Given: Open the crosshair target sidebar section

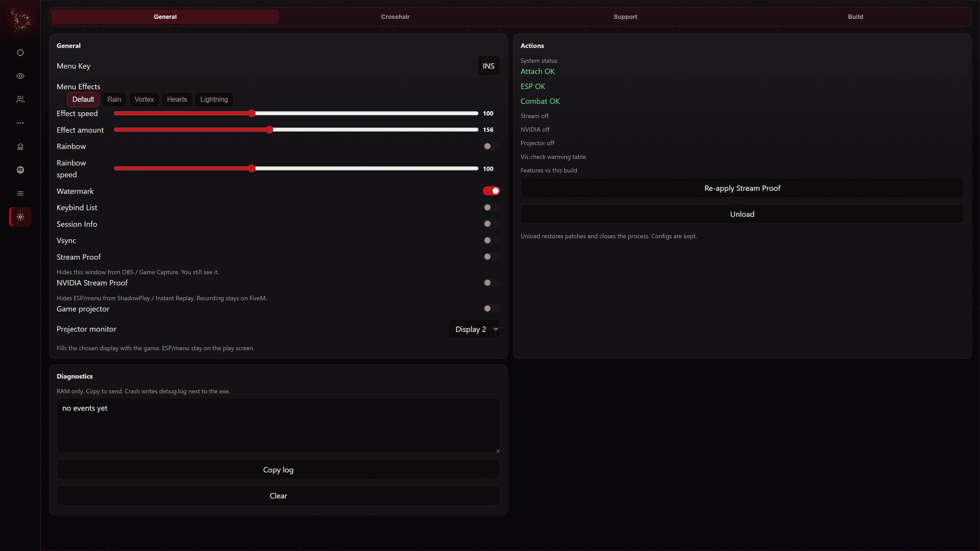Looking at the screenshot, I should pyautogui.click(x=20, y=53).
